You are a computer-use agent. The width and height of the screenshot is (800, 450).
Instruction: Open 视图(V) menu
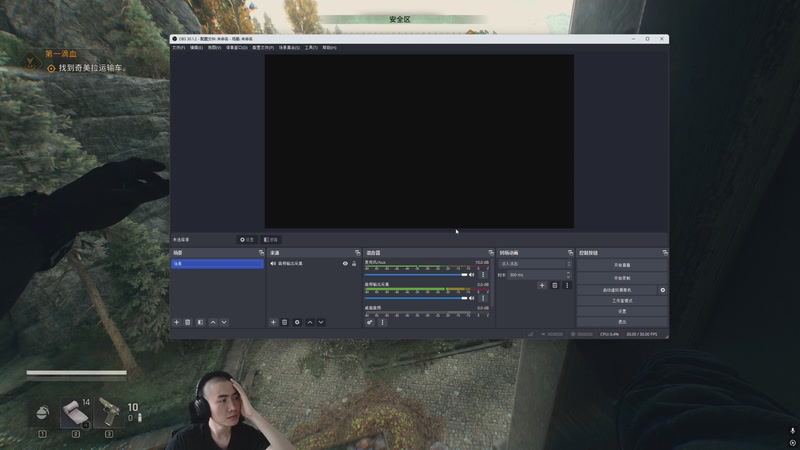click(214, 48)
